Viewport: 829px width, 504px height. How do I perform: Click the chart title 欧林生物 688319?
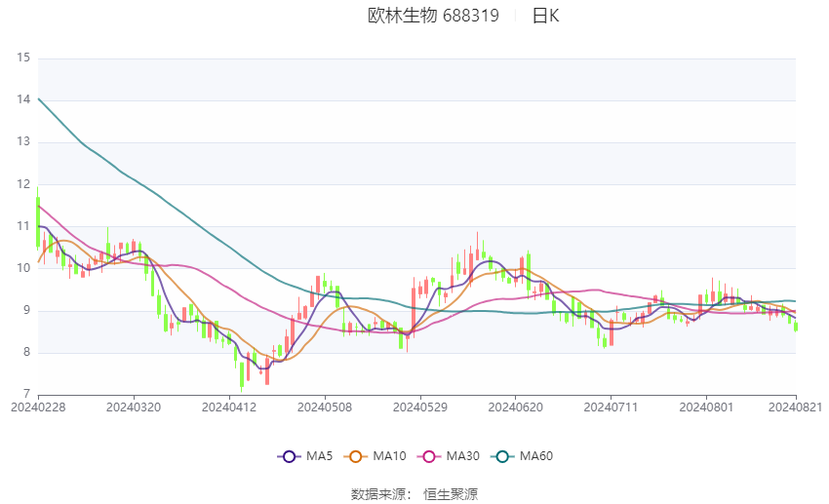[434, 16]
